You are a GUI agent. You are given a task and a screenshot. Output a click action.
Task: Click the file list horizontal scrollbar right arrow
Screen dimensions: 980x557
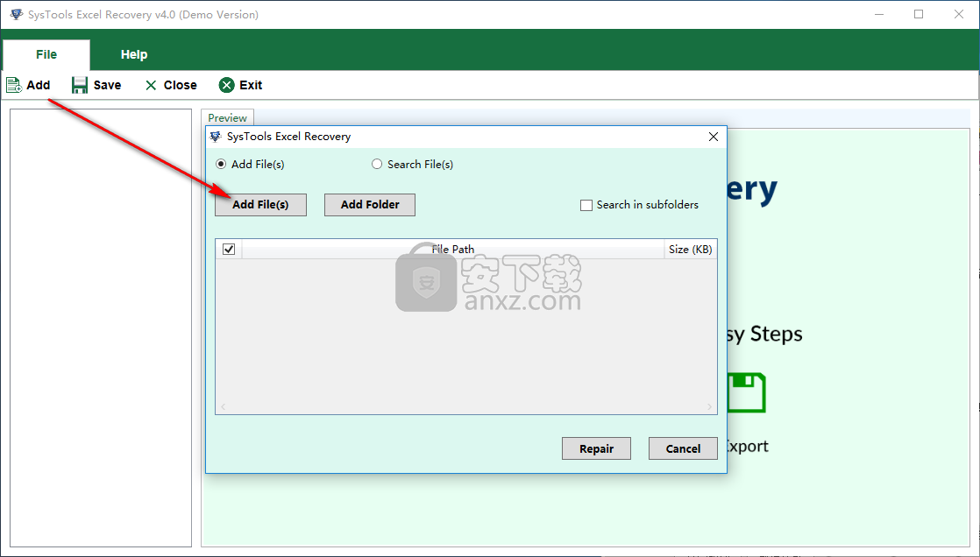(709, 406)
